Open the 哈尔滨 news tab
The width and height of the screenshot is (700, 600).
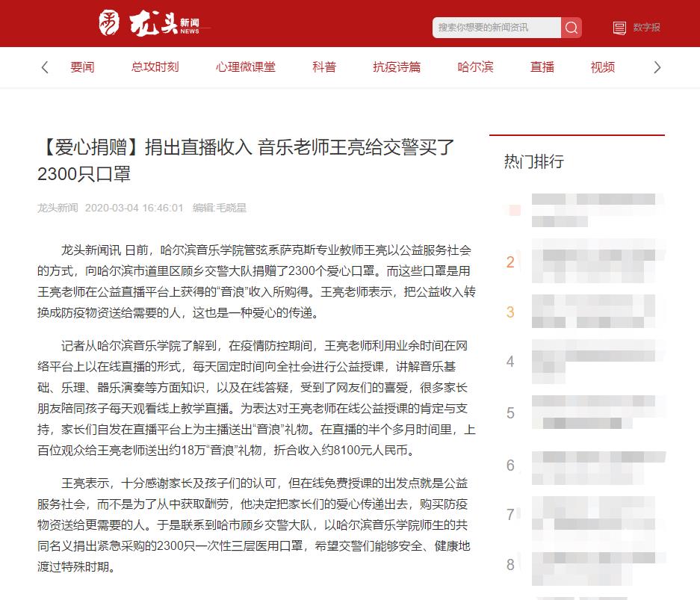pyautogui.click(x=475, y=67)
